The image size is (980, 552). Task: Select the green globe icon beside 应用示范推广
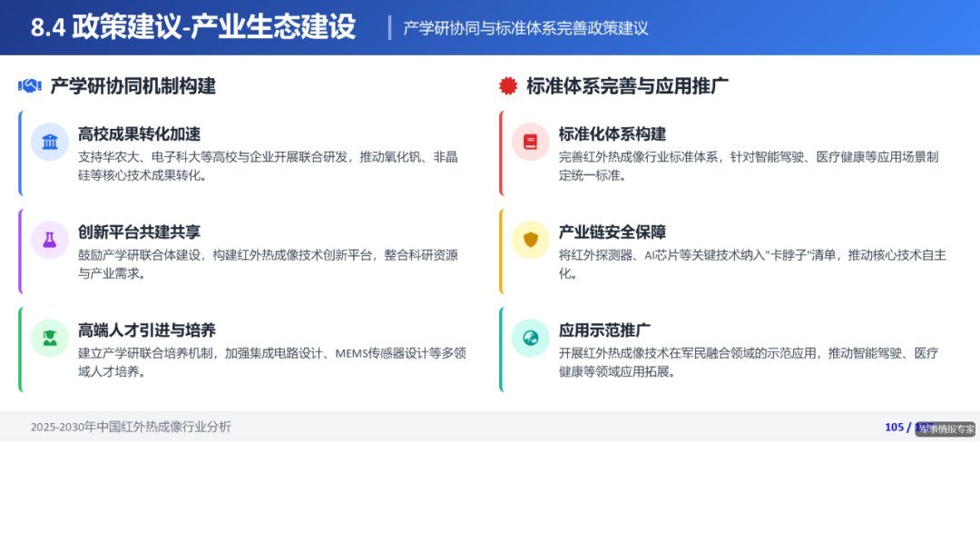pyautogui.click(x=530, y=338)
